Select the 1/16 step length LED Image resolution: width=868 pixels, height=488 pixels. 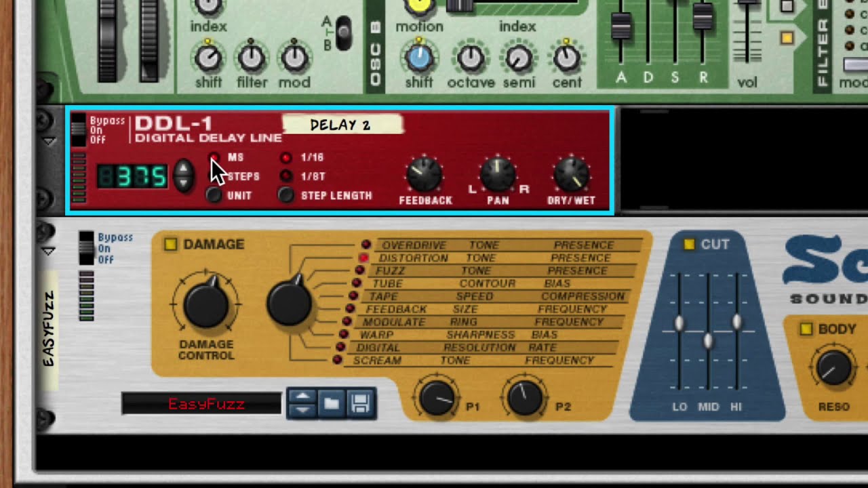[x=286, y=158]
